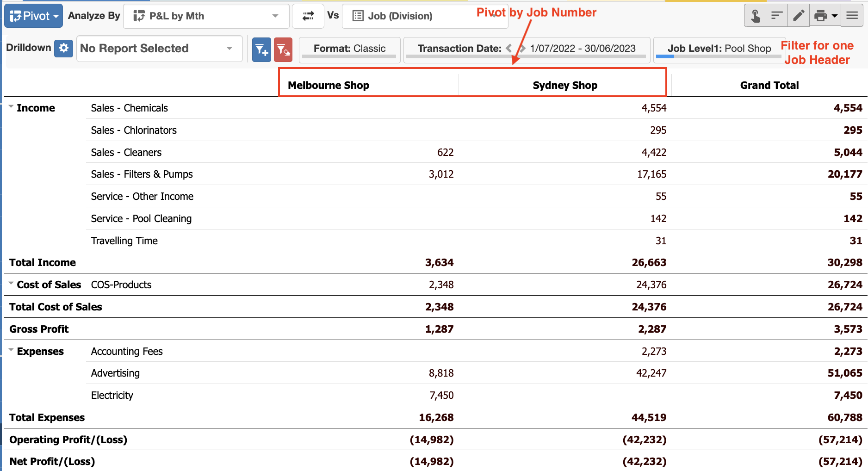The height and width of the screenshot is (471, 868).
Task: Click the Job Level1: Pool Shop filter
Action: tap(719, 50)
